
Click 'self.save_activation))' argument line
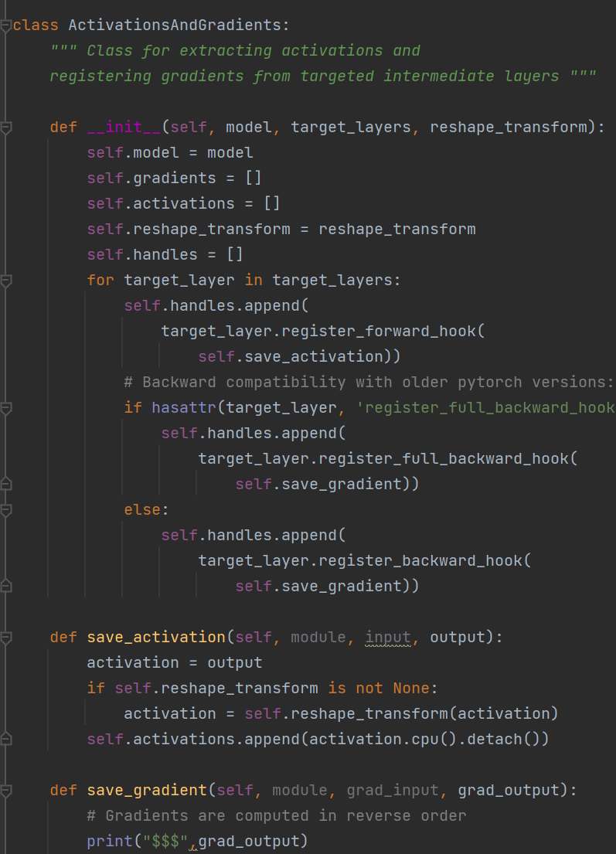[x=300, y=357]
